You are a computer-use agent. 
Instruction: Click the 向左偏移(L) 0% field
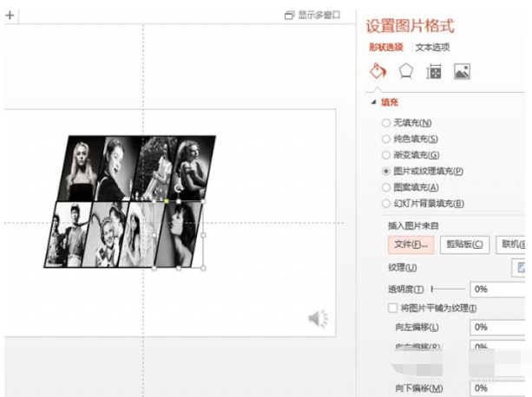[x=498, y=327]
